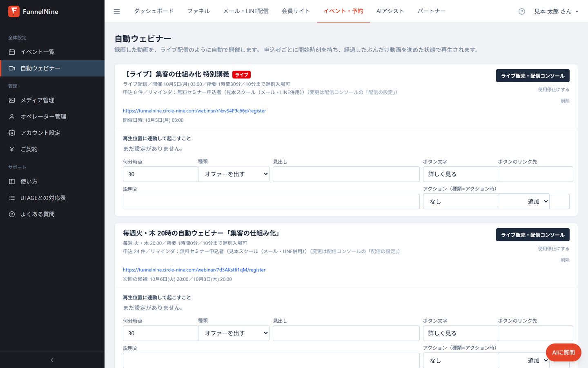The height and width of the screenshot is (368, 588).
Task: Click the list icon beside UTAGEとの対応表
Action: 12,198
